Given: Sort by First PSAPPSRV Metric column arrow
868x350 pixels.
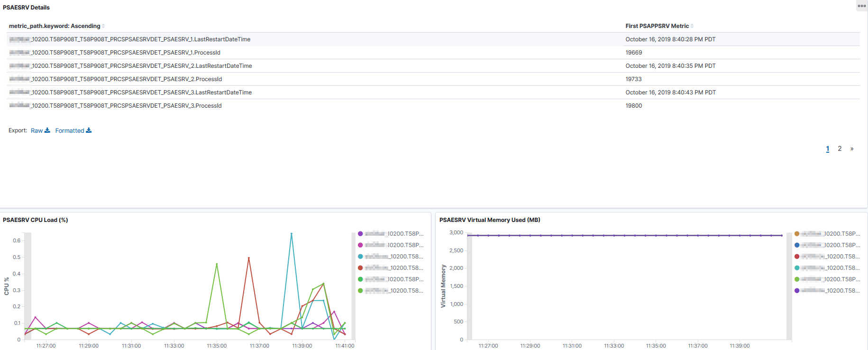Looking at the screenshot, I should (692, 26).
